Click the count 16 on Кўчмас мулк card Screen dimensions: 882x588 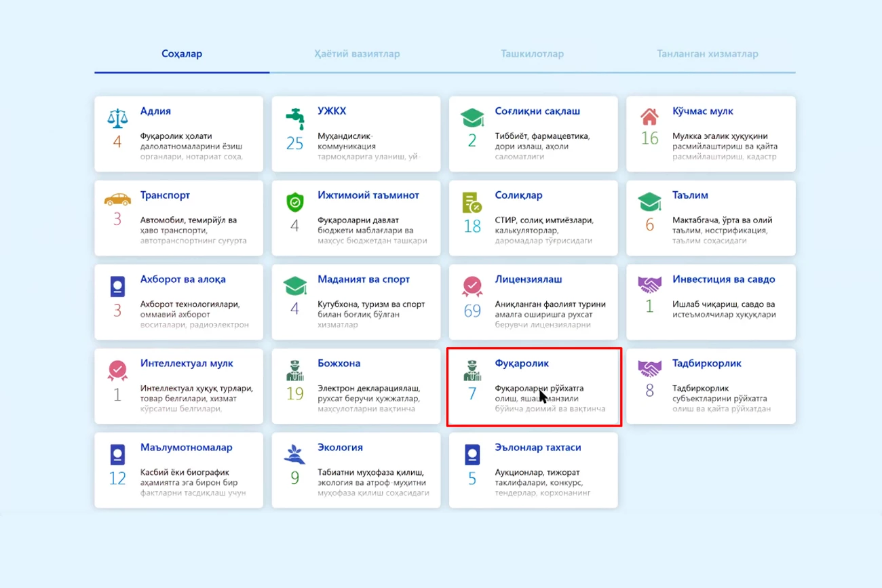click(x=650, y=138)
